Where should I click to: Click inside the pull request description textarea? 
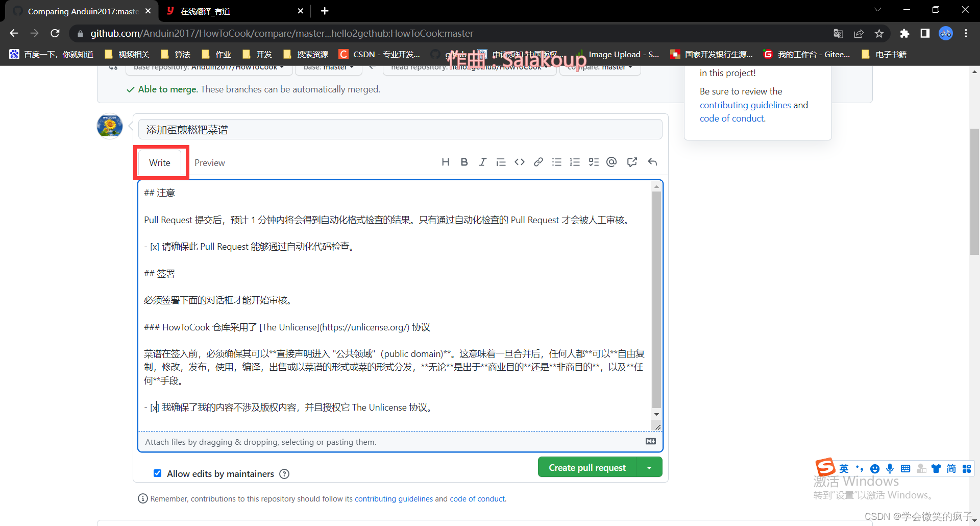[395, 305]
